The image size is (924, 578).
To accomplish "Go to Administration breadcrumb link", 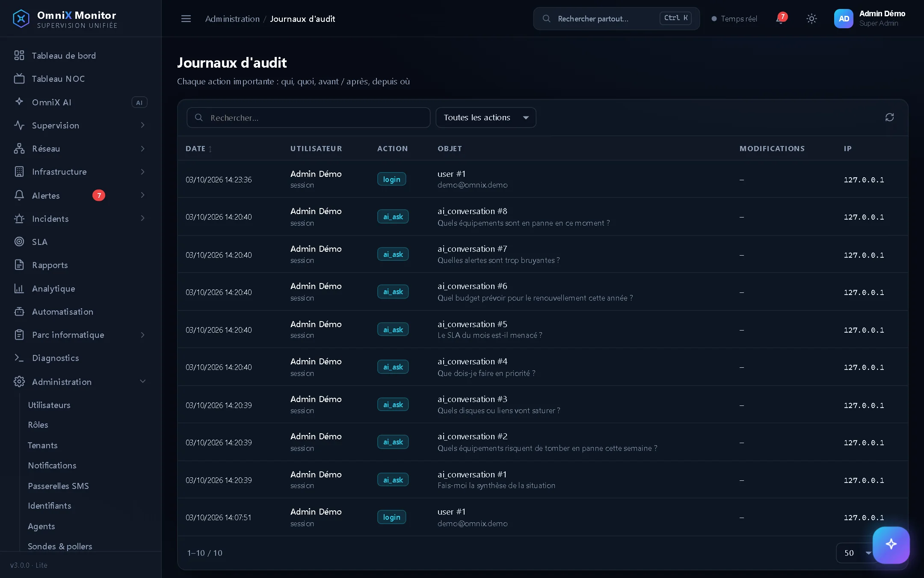I will tap(232, 19).
